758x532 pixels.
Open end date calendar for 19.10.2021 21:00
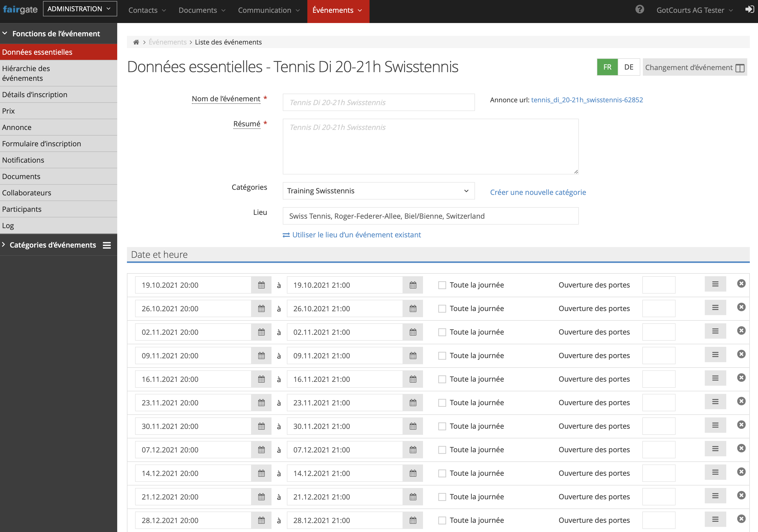pos(413,285)
